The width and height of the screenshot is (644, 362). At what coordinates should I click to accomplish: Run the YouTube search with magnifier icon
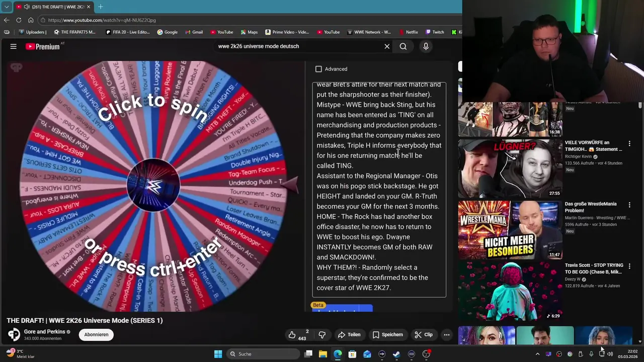(403, 46)
